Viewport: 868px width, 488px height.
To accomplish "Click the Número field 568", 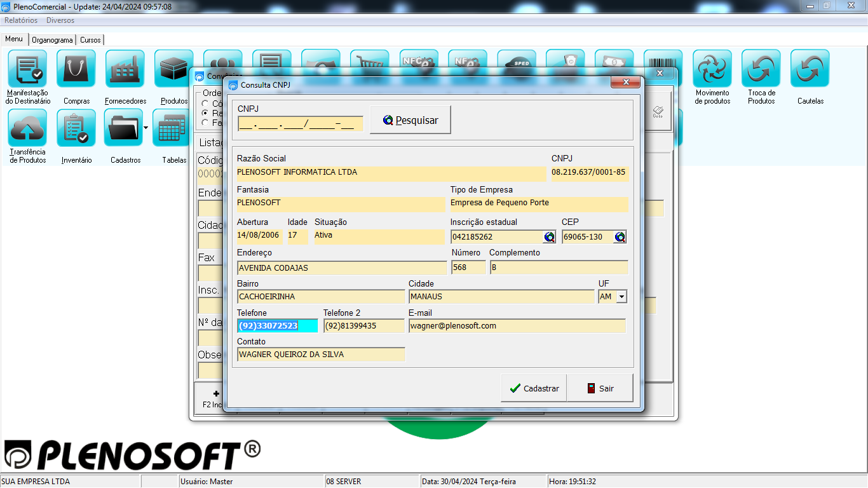I will pyautogui.click(x=468, y=268).
